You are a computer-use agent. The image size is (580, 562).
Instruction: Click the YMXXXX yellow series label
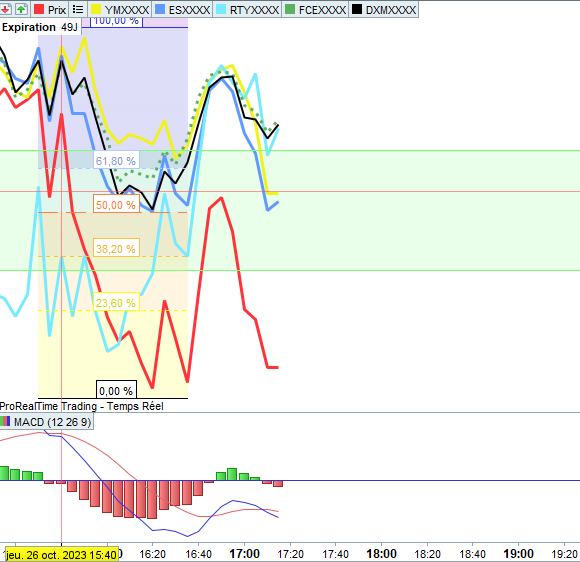(x=120, y=10)
